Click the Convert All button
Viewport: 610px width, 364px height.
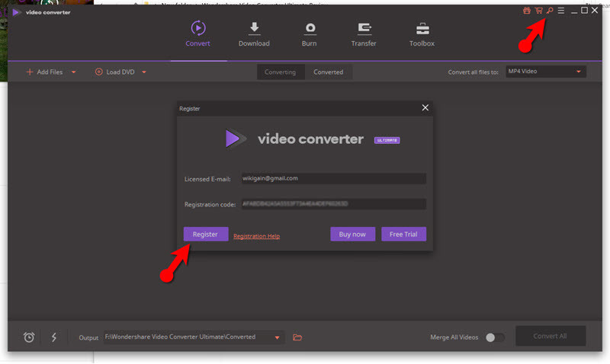[550, 336]
